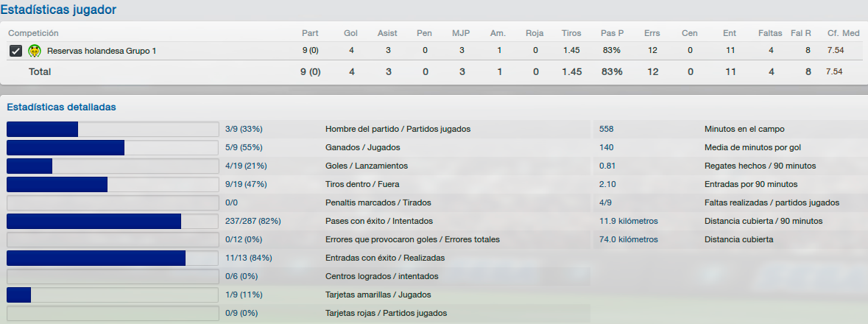
Task: Sort by the Asist column header
Action: pos(387,33)
